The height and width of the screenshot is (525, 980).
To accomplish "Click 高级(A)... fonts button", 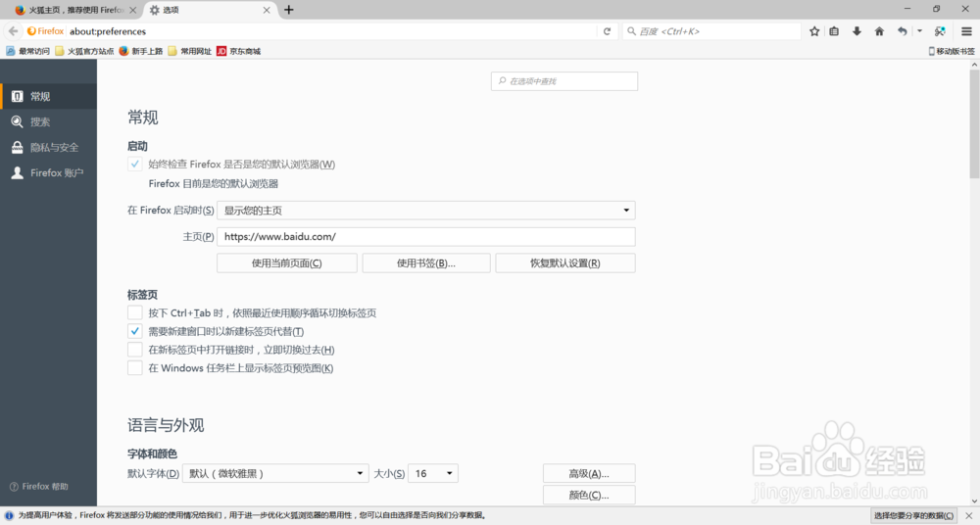I will click(x=589, y=474).
